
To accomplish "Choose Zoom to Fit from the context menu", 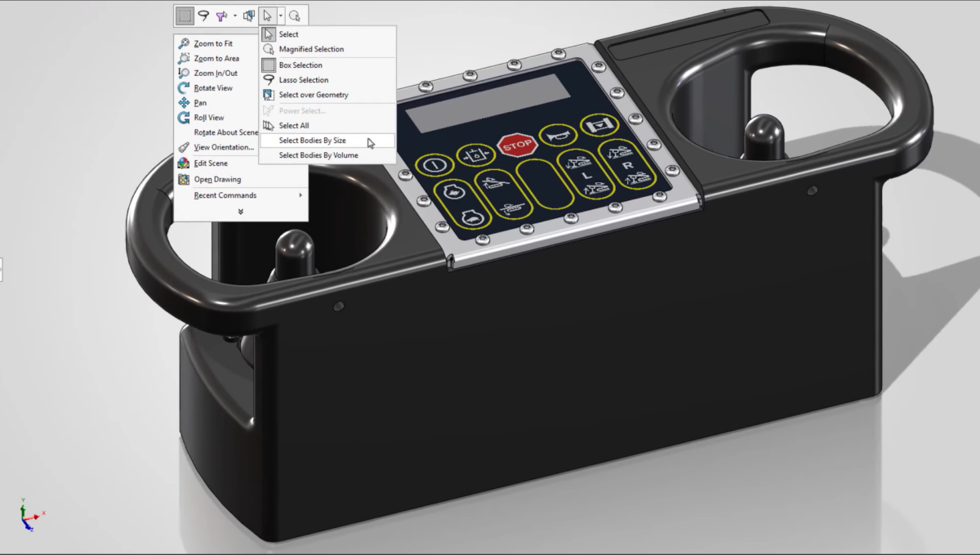I will pyautogui.click(x=213, y=43).
